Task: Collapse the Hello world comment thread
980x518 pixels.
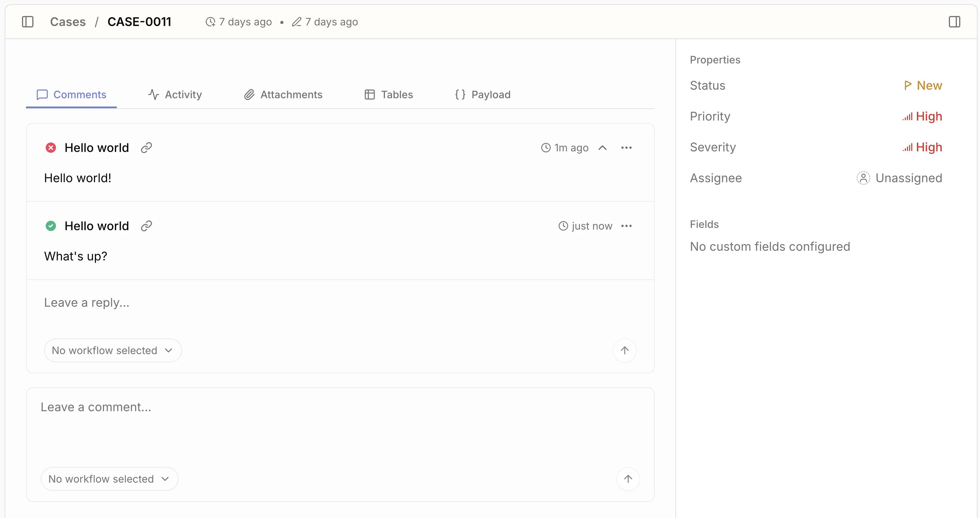Action: click(602, 148)
